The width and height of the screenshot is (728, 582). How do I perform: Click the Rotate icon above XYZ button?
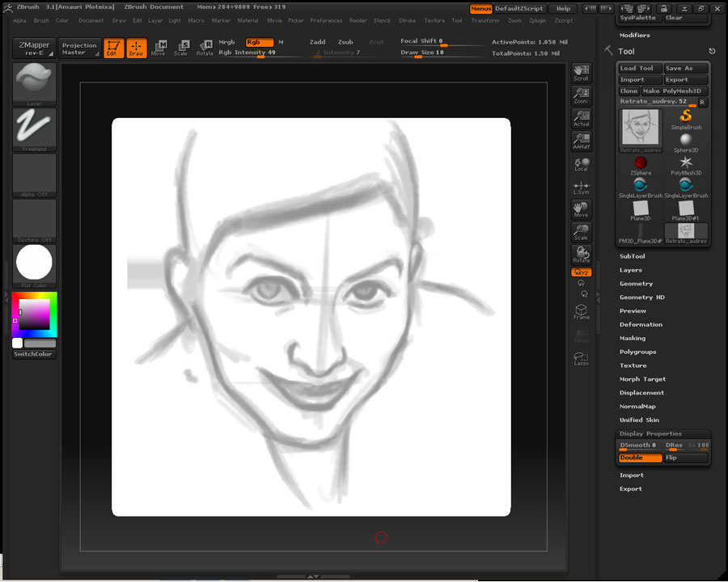coord(582,255)
